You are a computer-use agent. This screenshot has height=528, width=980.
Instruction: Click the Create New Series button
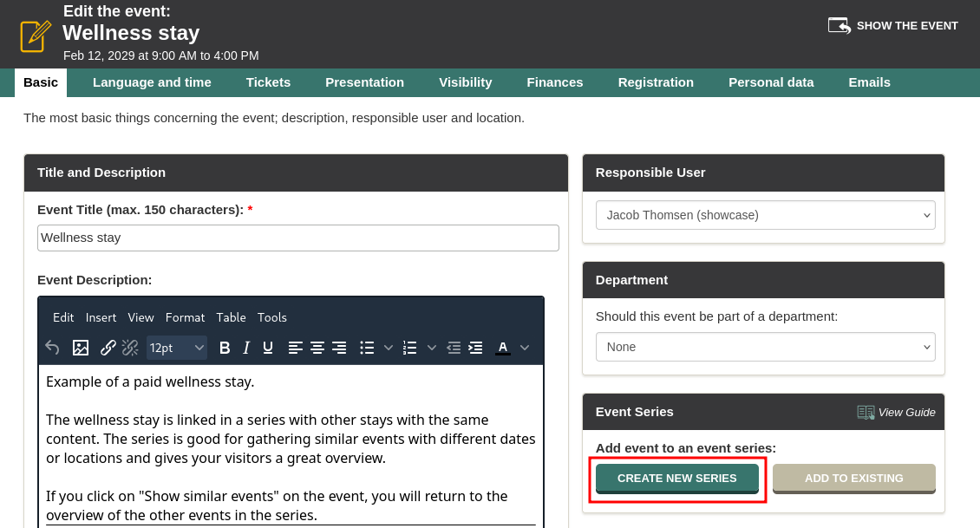tap(676, 479)
